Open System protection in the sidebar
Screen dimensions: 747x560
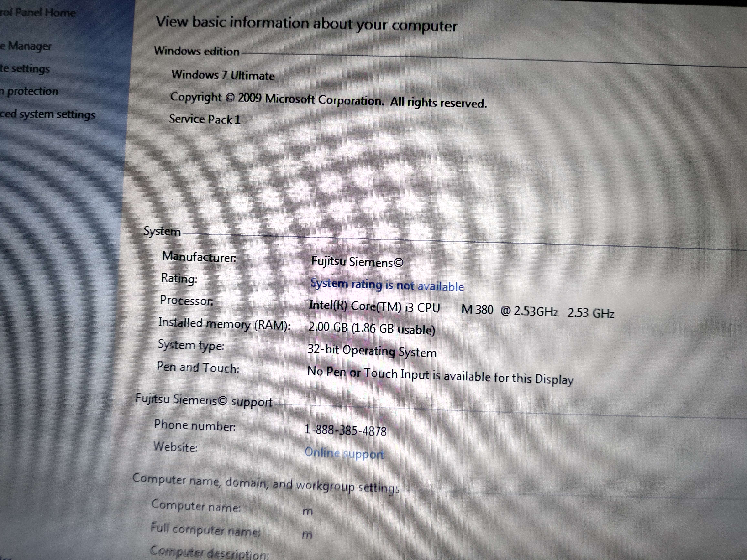29,92
